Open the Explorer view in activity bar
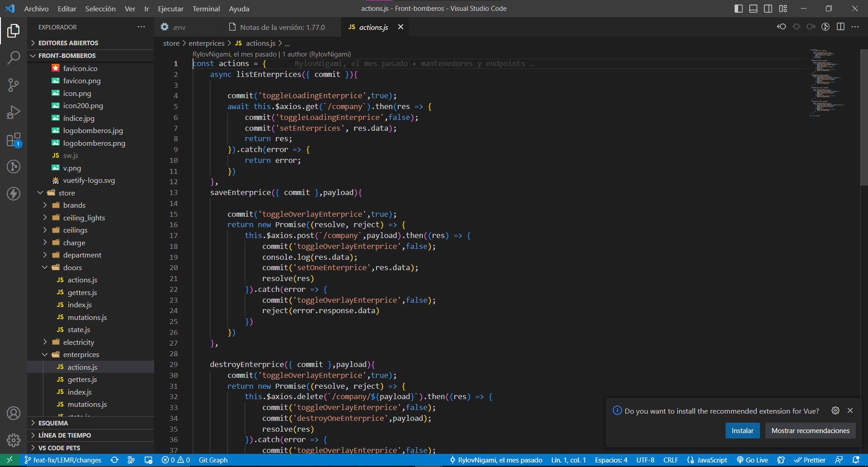Screen dimensions: 868x467 coord(14,30)
